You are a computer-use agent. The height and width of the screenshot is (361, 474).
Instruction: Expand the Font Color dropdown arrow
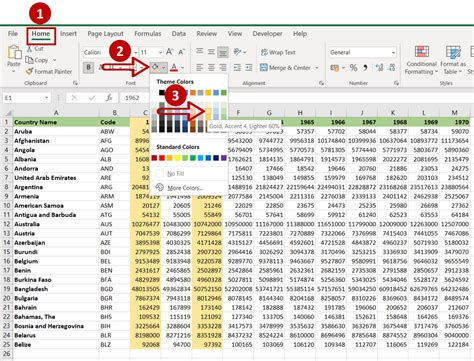coord(182,68)
